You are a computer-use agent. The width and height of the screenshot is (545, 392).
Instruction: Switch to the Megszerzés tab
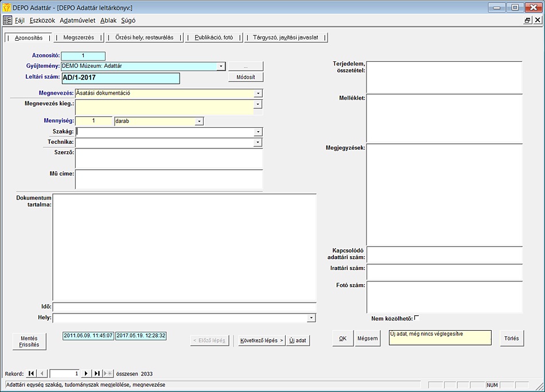[79, 38]
